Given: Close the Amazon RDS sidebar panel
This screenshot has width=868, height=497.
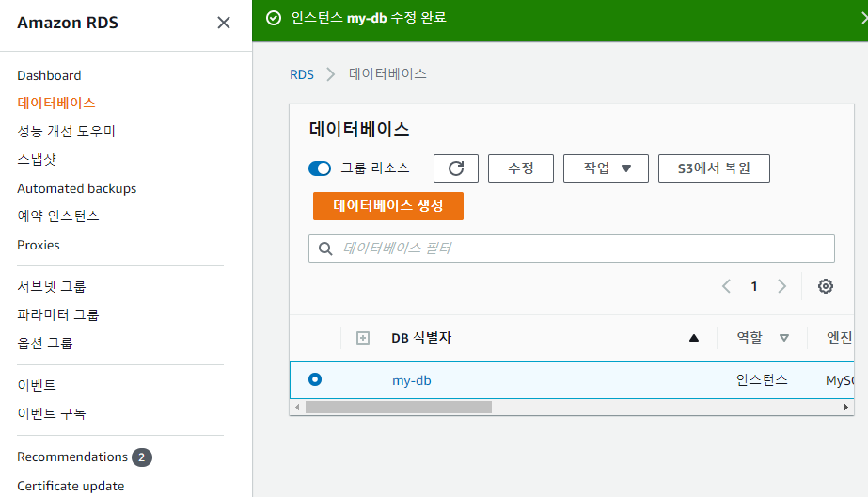Looking at the screenshot, I should 224,23.
